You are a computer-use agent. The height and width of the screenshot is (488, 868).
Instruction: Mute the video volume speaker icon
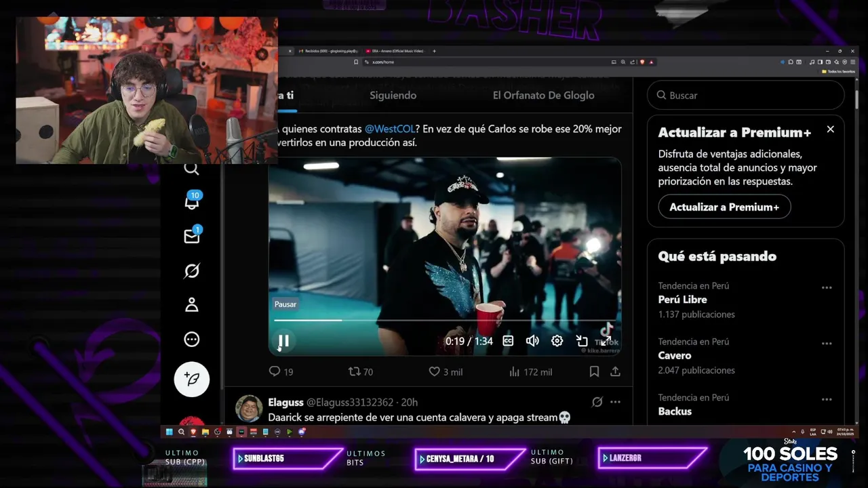pyautogui.click(x=532, y=341)
